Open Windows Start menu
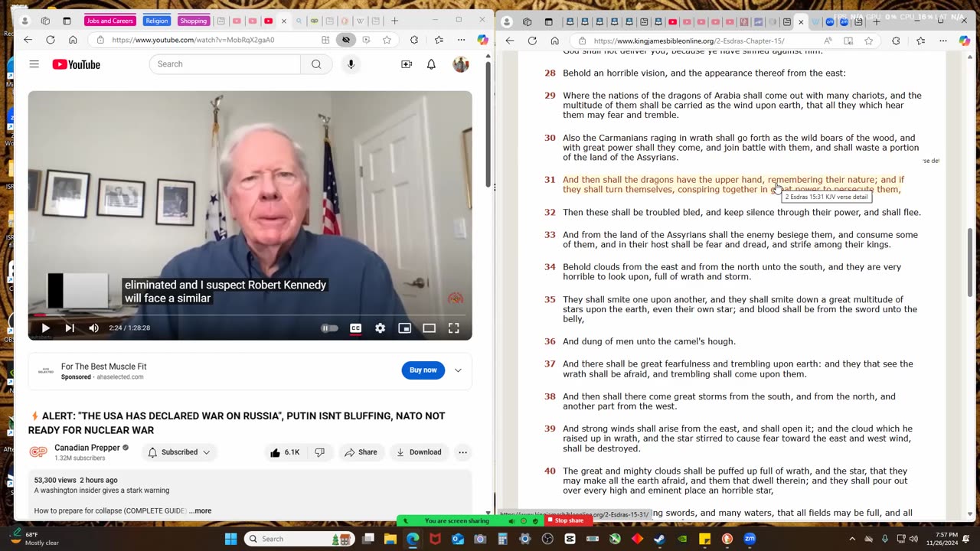Image resolution: width=980 pixels, height=551 pixels. pos(230,539)
